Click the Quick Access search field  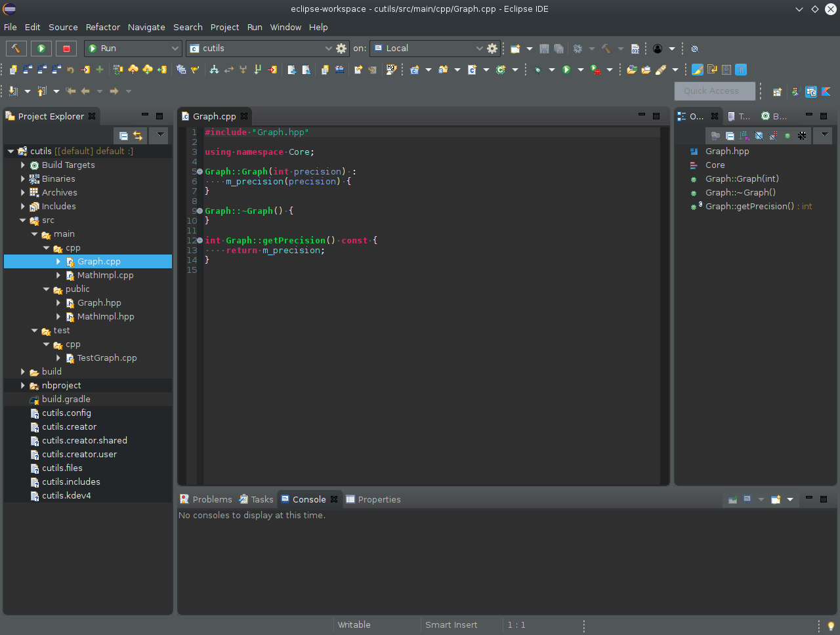714,91
